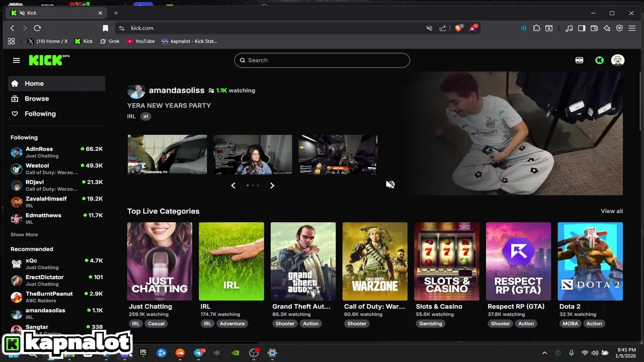Open amandasoliss featured streamer name
Viewport: 644px width, 362px height.
177,90
